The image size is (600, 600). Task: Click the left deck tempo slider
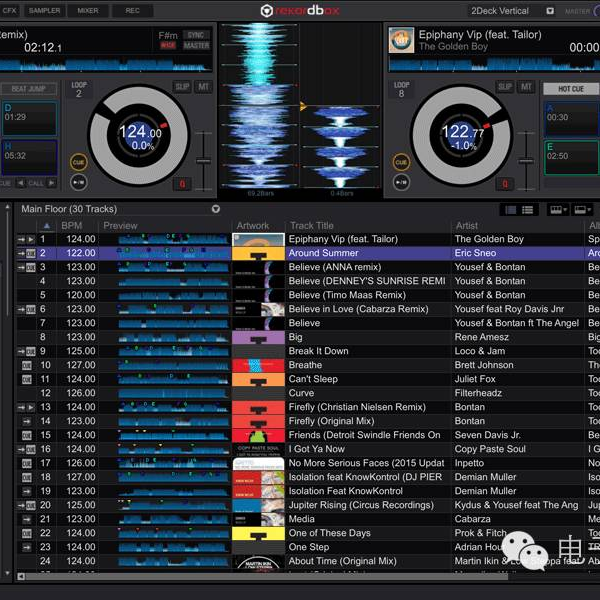click(204, 161)
